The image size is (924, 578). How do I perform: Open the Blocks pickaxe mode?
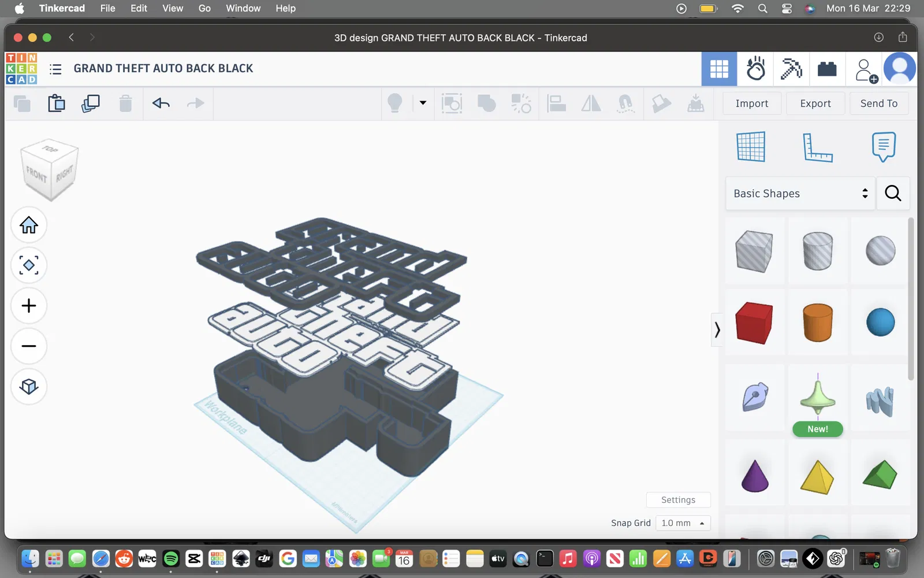click(791, 69)
